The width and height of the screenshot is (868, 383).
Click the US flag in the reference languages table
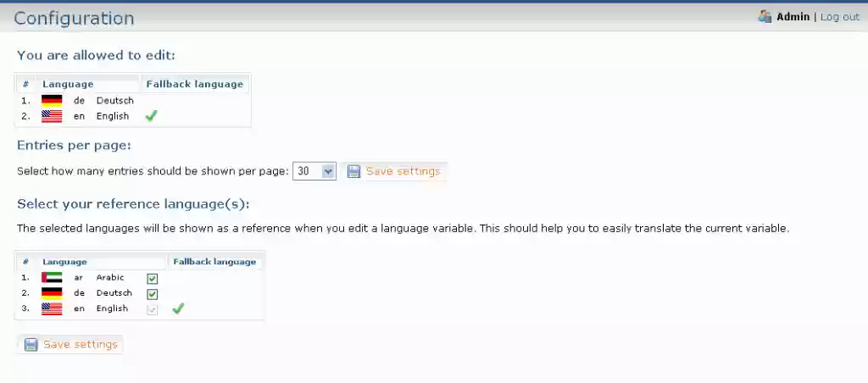52,308
